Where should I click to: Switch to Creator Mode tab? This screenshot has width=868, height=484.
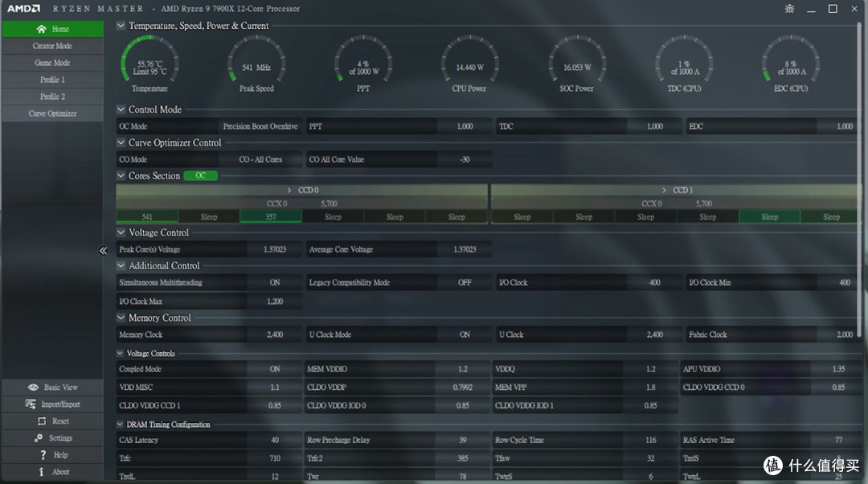pyautogui.click(x=52, y=46)
